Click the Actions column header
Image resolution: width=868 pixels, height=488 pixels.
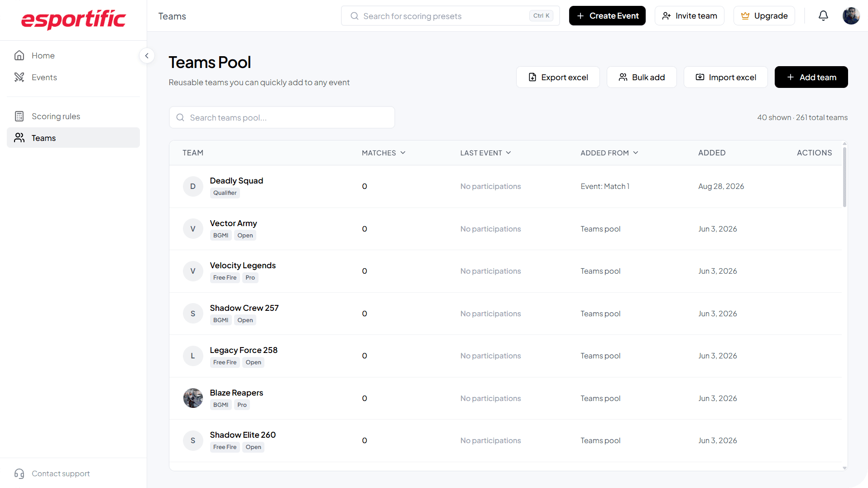(814, 153)
